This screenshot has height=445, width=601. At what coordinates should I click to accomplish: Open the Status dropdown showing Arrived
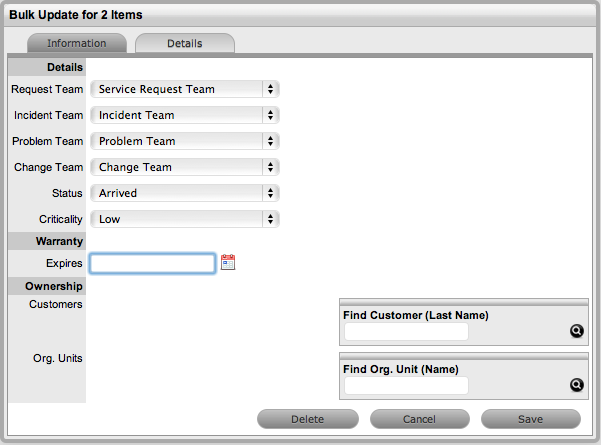click(184, 193)
